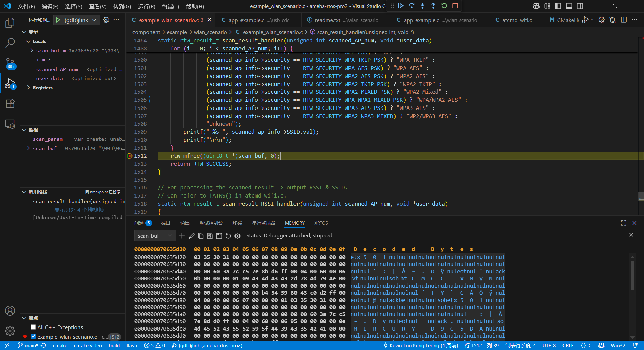Open launch.json via debug gear icon
644x350 pixels.
[106, 20]
